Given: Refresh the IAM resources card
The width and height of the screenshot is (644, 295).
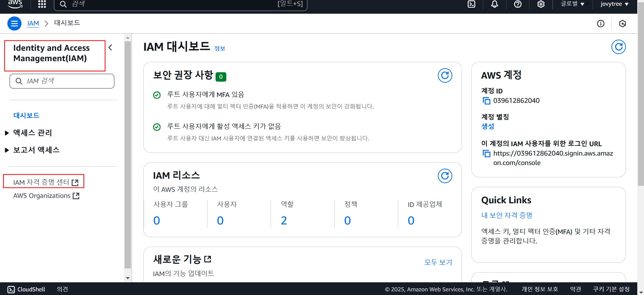Looking at the screenshot, I should point(445,176).
